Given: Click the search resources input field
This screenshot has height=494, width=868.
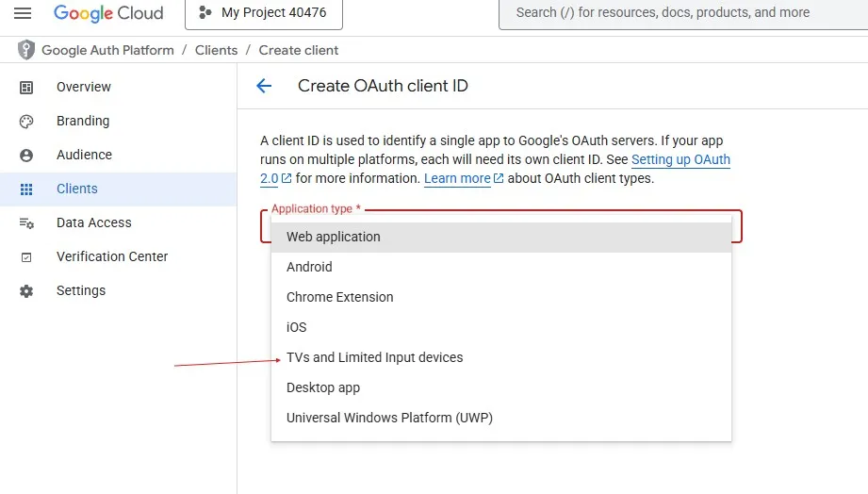Looking at the screenshot, I should 679,13.
